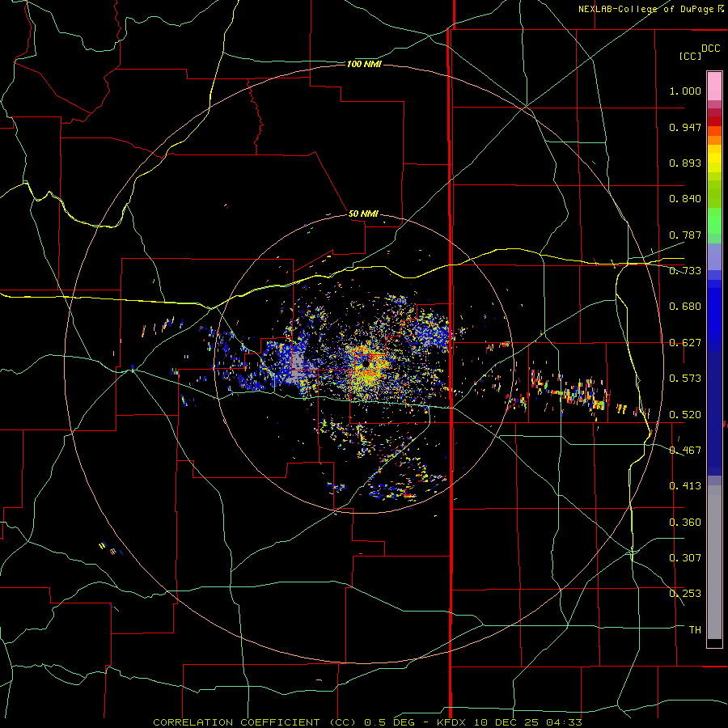Screen dimensions: 728x728
Task: Click the 0.680 scale value
Action: click(685, 307)
